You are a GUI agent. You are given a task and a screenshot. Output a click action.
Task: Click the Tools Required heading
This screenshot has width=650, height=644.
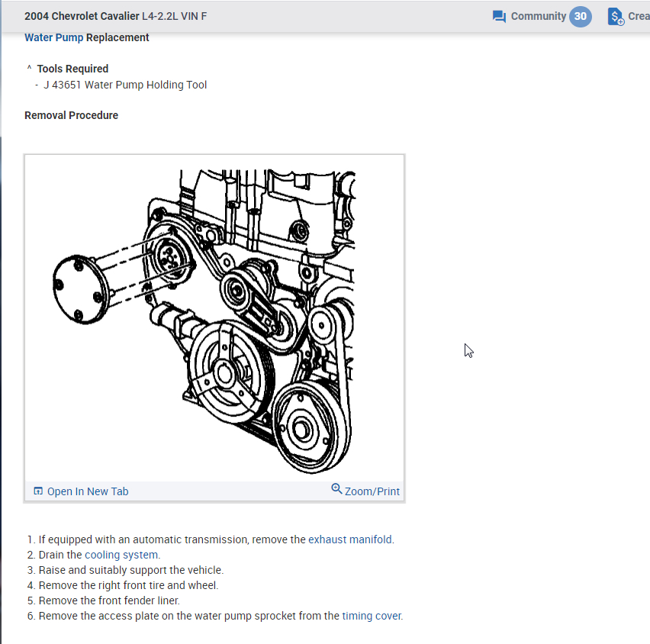pyautogui.click(x=72, y=69)
